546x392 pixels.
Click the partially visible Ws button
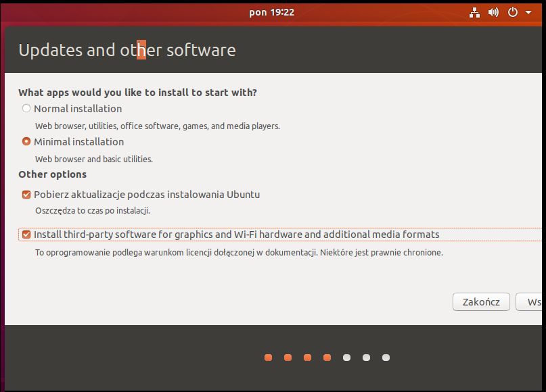529,301
